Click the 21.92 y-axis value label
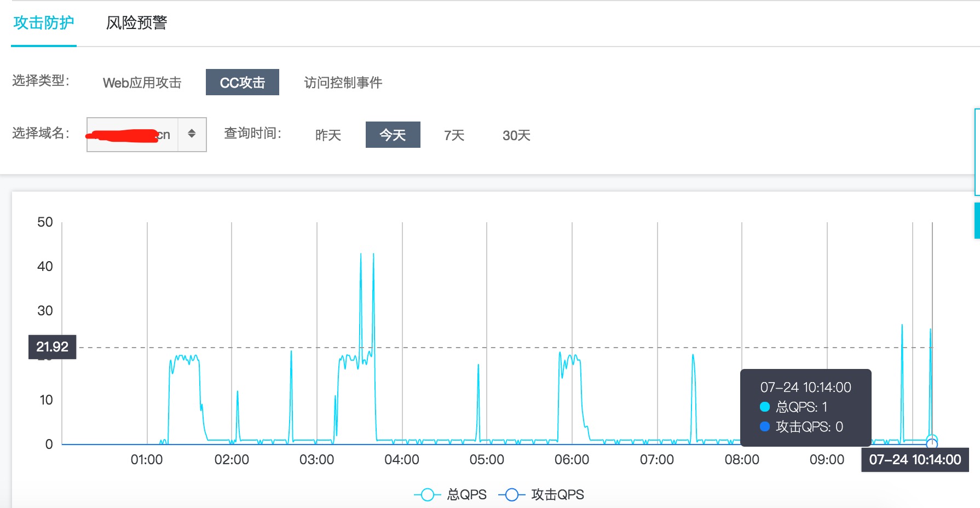The width and height of the screenshot is (980, 508). (x=52, y=347)
